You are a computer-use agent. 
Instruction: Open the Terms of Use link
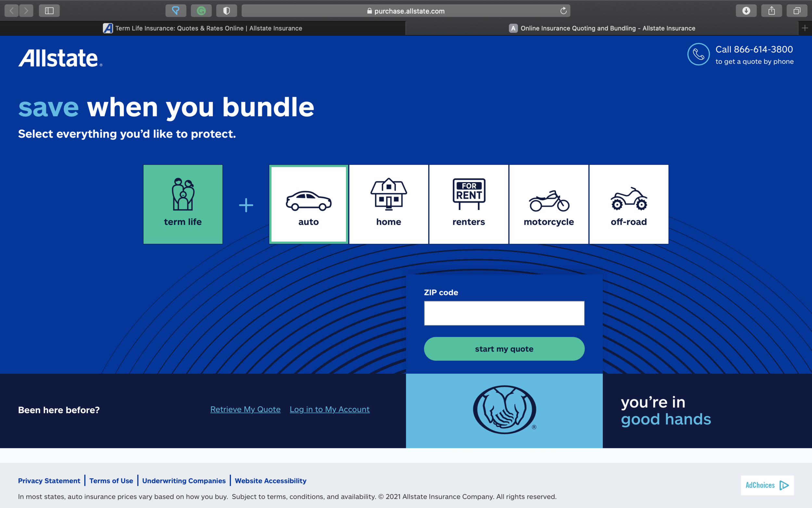[111, 481]
